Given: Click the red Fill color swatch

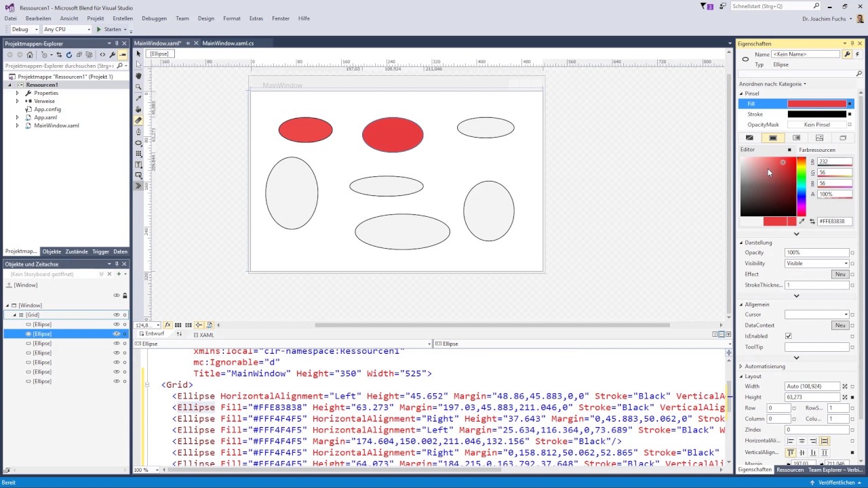Looking at the screenshot, I should coord(817,104).
